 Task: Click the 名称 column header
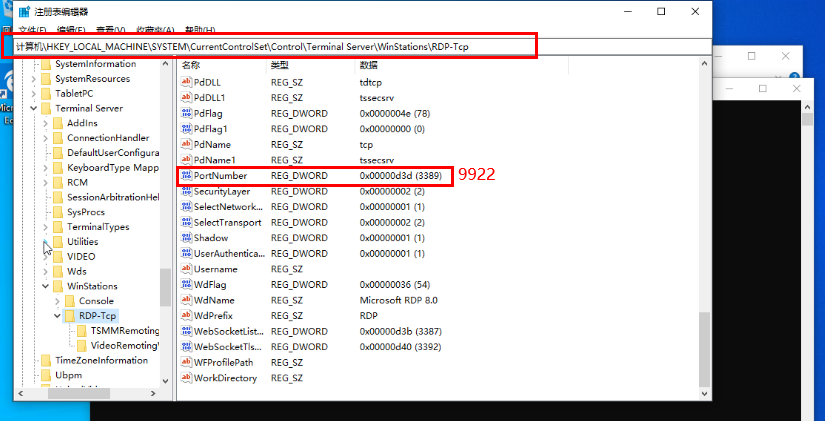point(191,64)
